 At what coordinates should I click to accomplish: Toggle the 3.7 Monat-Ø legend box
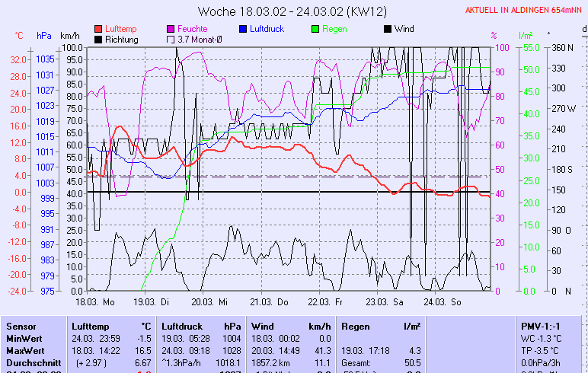click(x=171, y=40)
